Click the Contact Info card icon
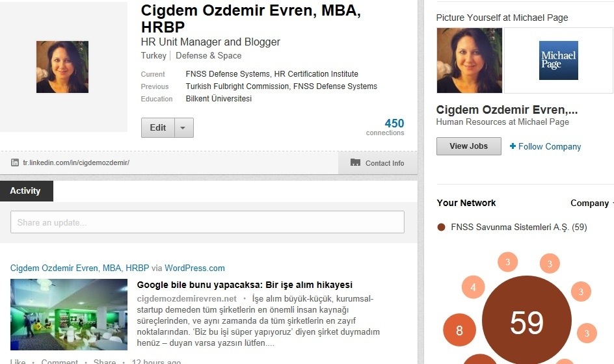The width and height of the screenshot is (614, 364). (x=355, y=162)
